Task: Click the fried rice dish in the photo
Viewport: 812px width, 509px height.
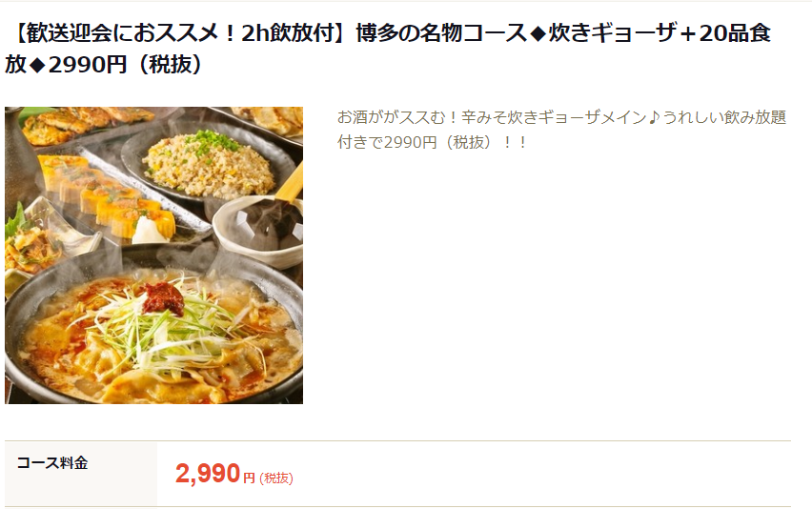Action: point(208,164)
